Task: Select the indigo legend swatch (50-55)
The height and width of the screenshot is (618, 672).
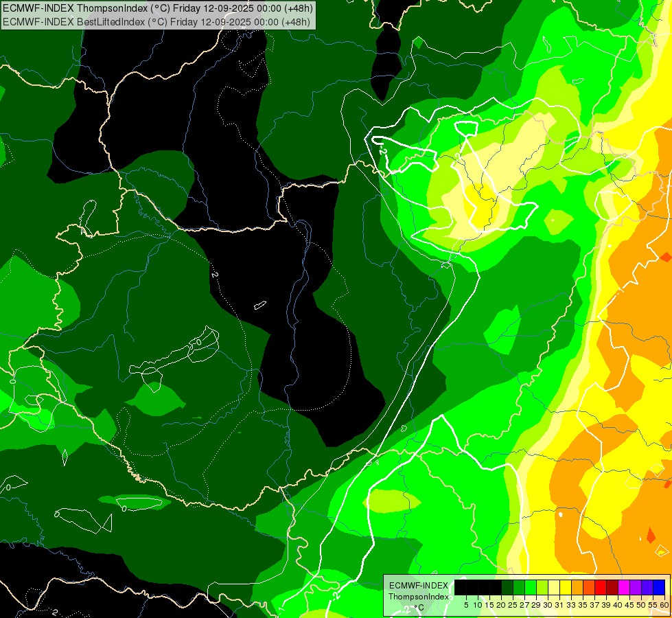Action: coord(647,587)
